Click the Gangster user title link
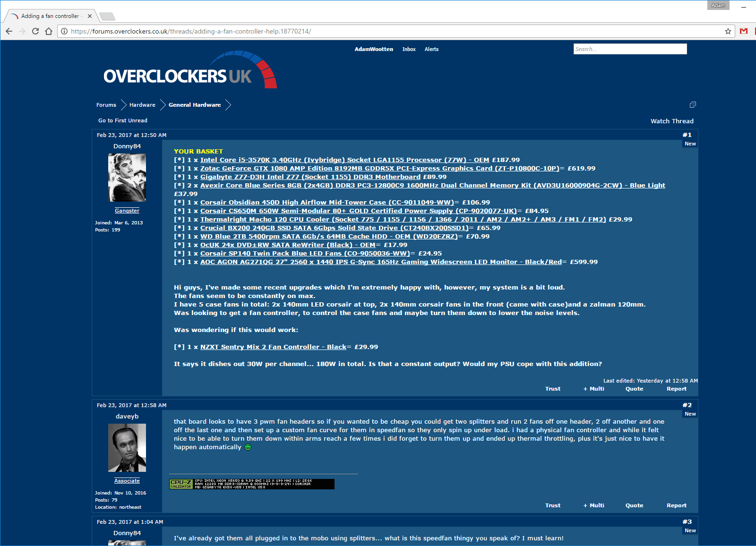This screenshot has height=546, width=756. (x=127, y=211)
